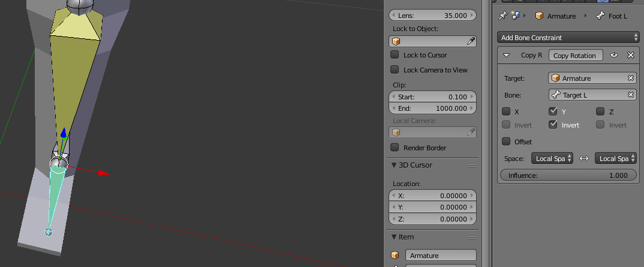Enable the Render Border checkbox
This screenshot has width=644, height=267.
click(395, 147)
